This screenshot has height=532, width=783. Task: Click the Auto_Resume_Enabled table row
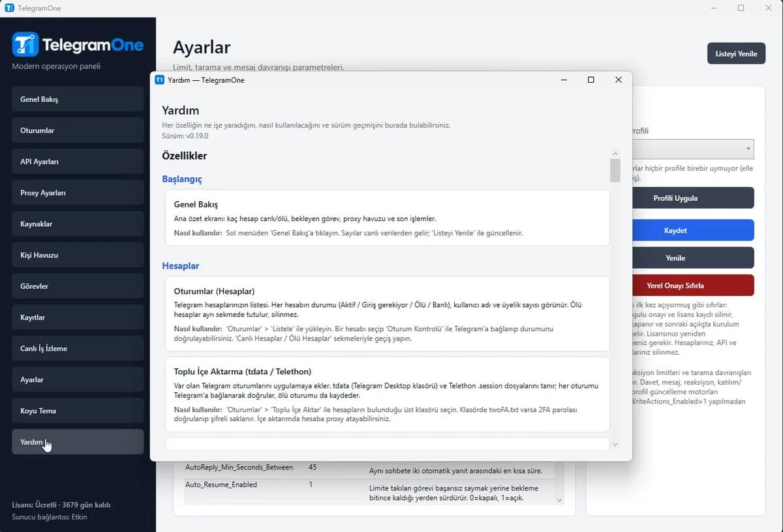pyautogui.click(x=369, y=492)
